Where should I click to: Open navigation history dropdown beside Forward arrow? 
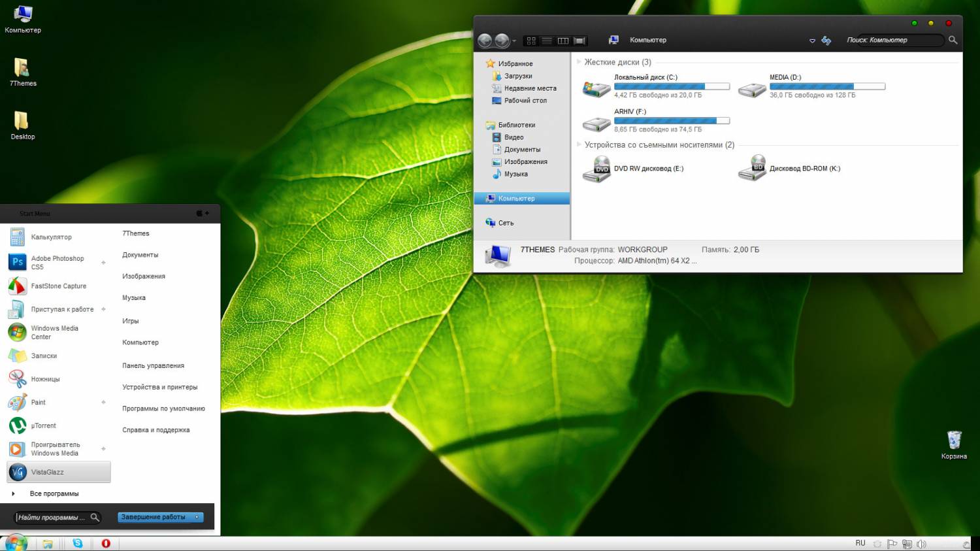514,41
